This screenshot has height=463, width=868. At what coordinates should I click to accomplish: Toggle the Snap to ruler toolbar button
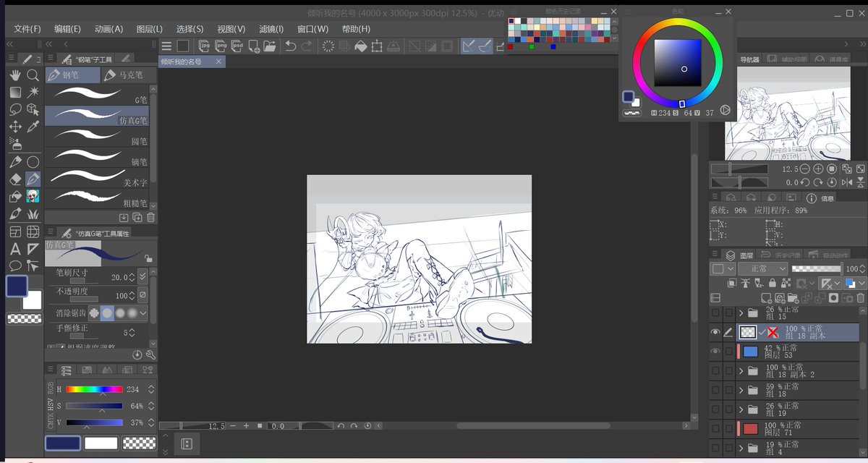468,46
